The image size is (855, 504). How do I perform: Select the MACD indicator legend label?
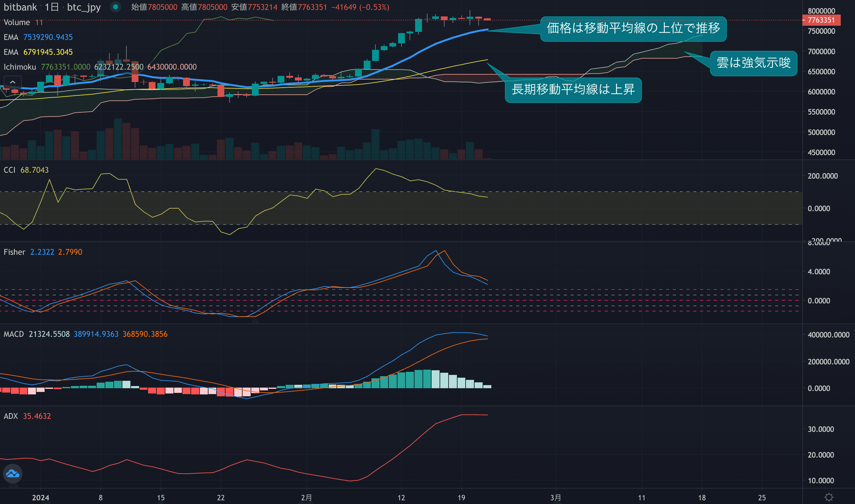tap(14, 334)
